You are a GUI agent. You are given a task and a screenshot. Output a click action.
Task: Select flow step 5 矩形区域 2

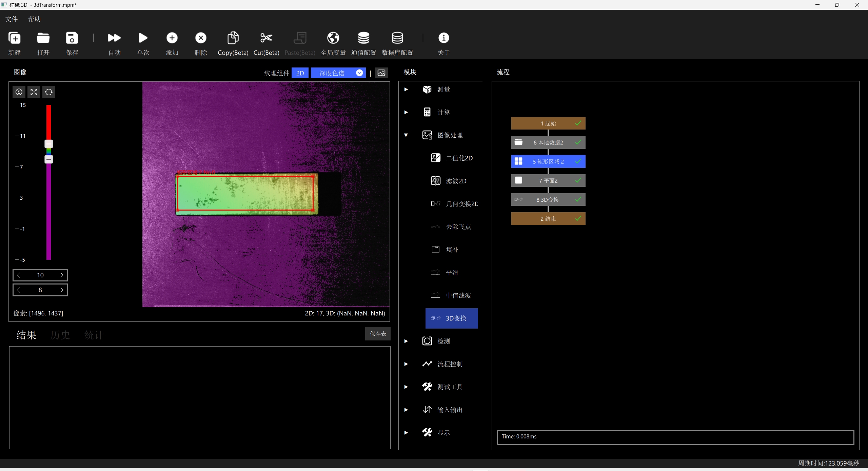coord(548,161)
